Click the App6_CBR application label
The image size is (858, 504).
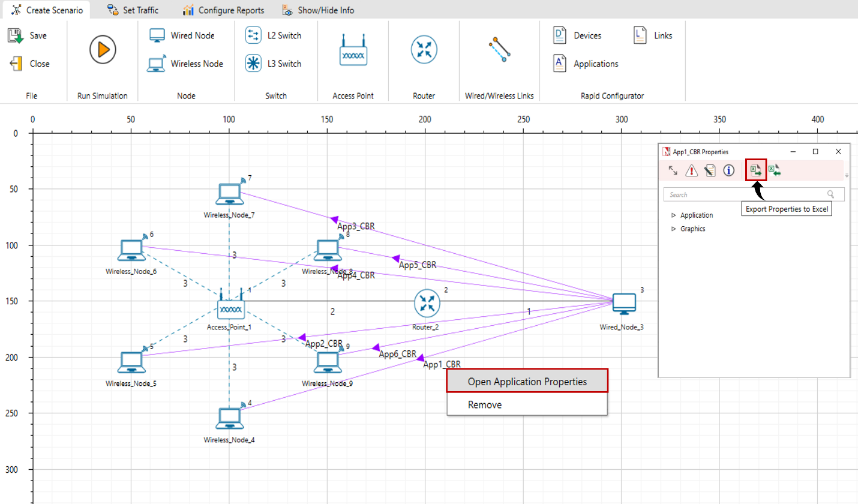click(398, 354)
